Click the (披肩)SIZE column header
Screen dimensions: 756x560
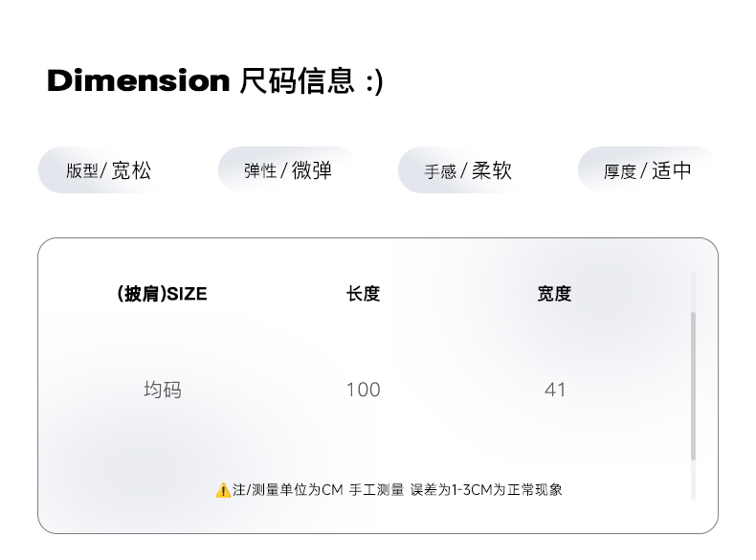click(162, 294)
